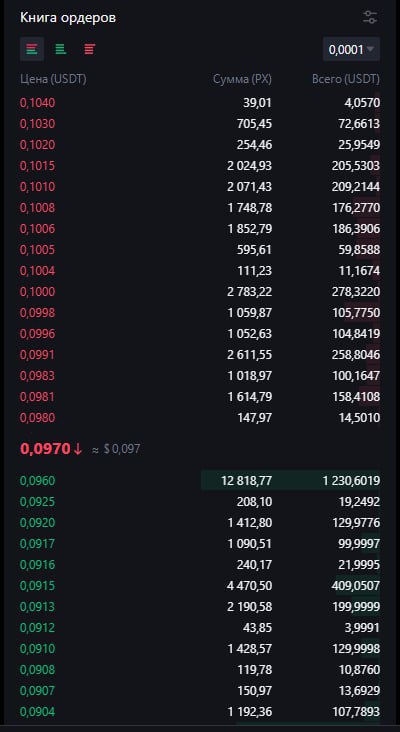Screen dimensions: 400x732
Task: Click the Цена (USDT) column header
Action: (x=53, y=79)
